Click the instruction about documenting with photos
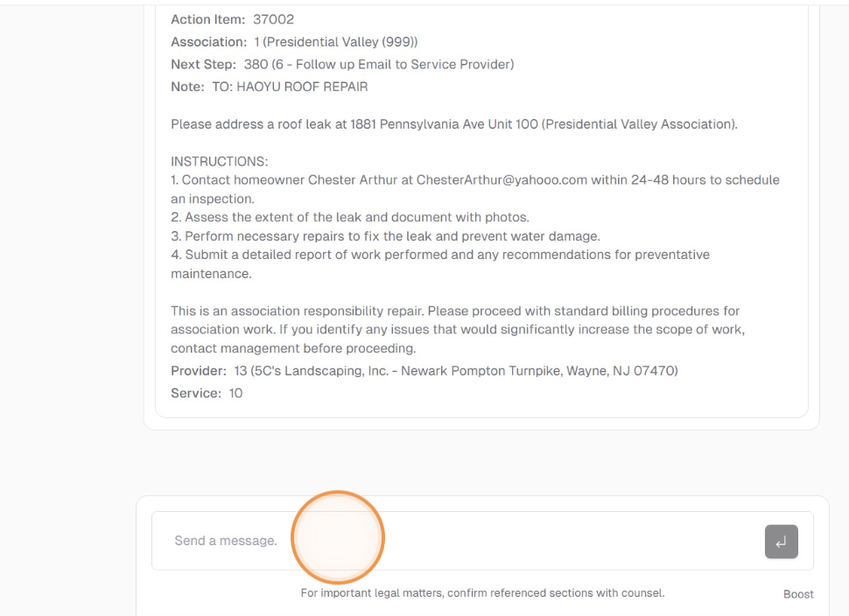Viewport: 849px width, 616px height. click(x=350, y=218)
